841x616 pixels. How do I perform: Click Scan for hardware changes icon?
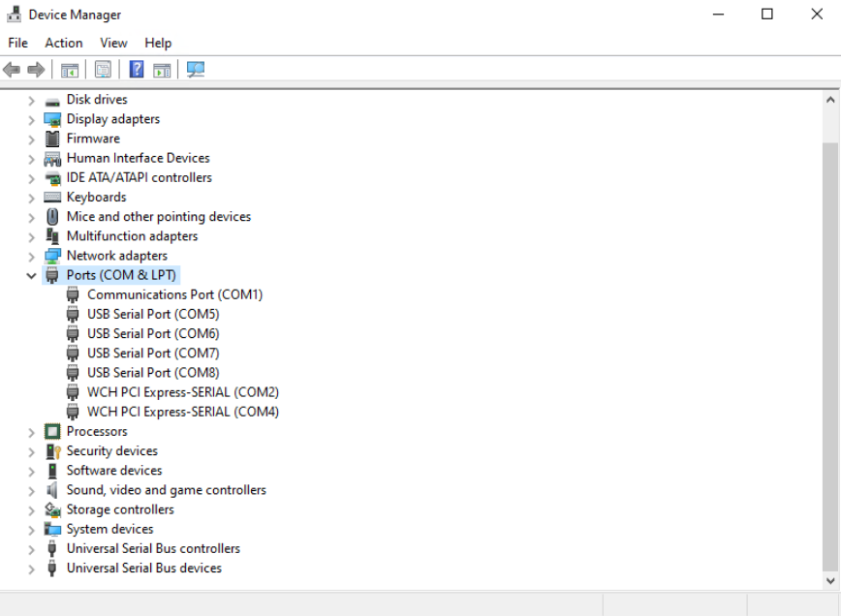pos(196,70)
